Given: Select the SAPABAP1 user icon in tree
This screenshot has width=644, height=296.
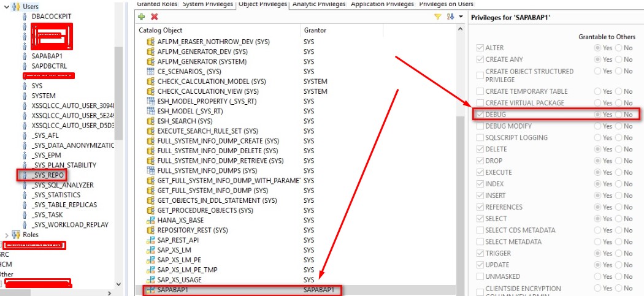Looking at the screenshot, I should 24,56.
